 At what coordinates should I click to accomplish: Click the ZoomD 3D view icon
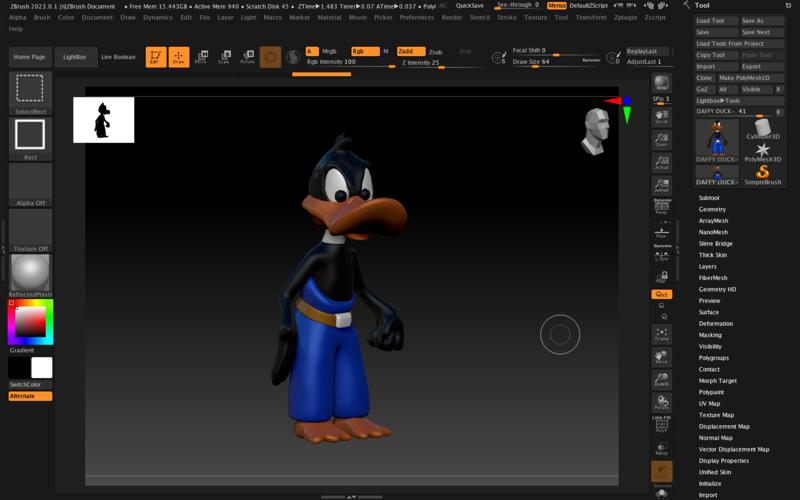point(662,380)
